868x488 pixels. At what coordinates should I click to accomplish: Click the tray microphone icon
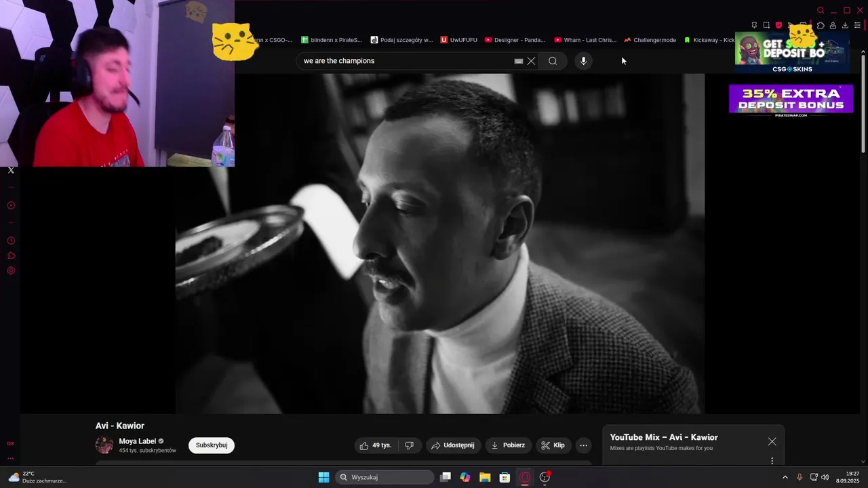point(800,477)
